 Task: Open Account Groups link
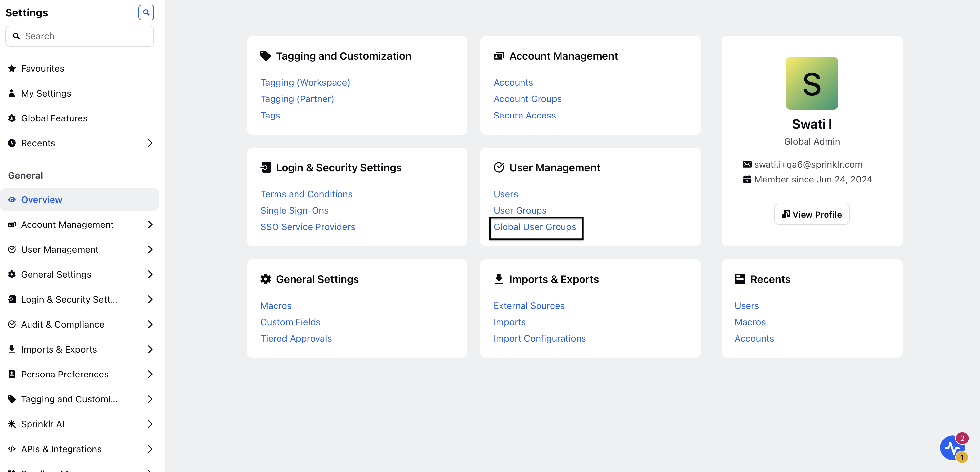pyautogui.click(x=527, y=98)
